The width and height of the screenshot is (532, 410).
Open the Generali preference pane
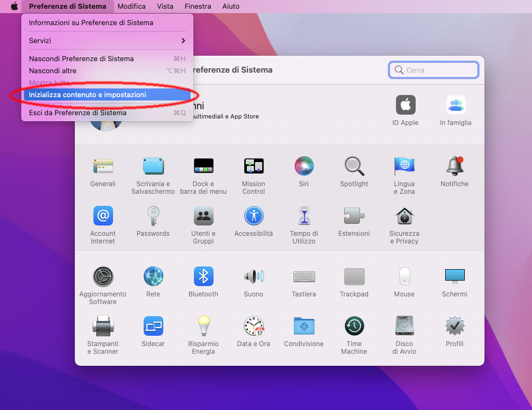pos(103,166)
